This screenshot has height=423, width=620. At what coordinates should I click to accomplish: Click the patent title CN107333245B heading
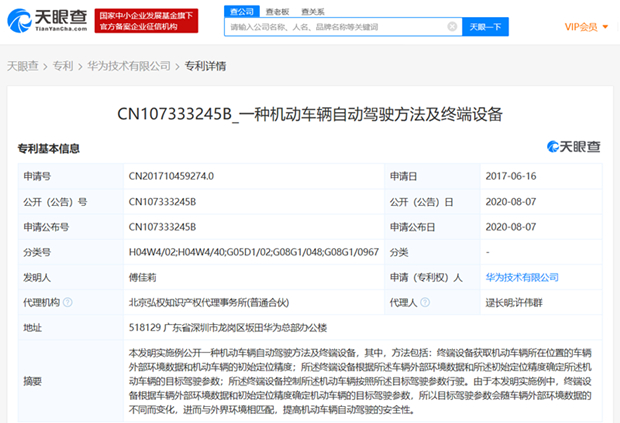310,115
